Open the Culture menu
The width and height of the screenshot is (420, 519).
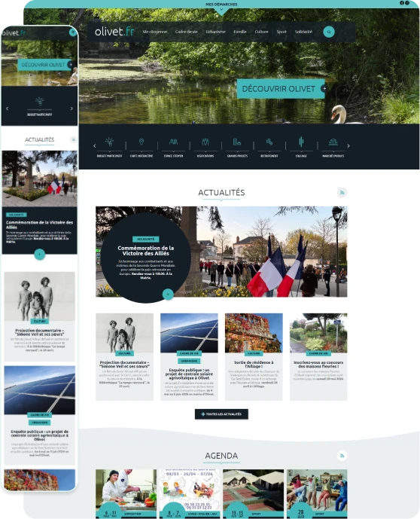click(261, 32)
